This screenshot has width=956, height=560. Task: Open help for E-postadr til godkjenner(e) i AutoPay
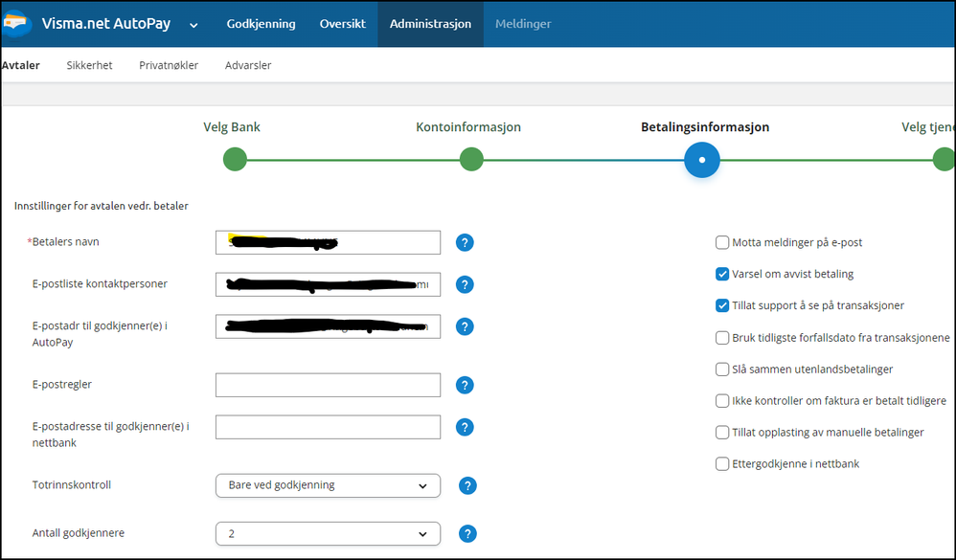coord(465,326)
